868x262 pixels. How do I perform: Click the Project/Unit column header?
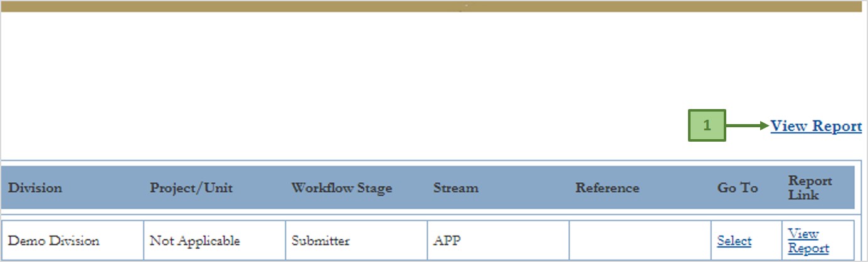click(x=191, y=188)
